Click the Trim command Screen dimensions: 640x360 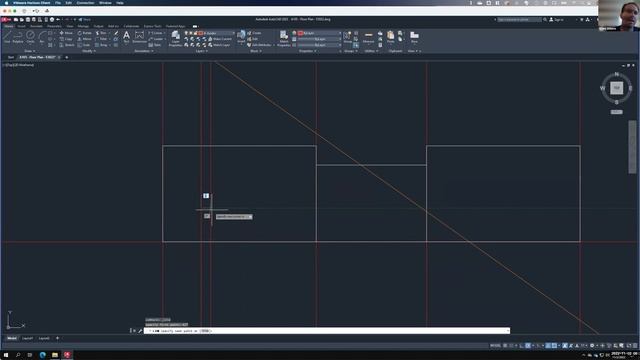[101, 33]
